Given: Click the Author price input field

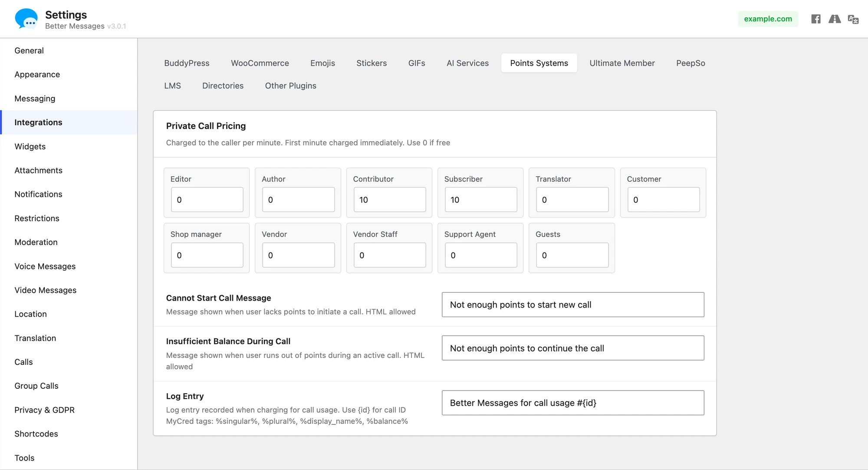Looking at the screenshot, I should click(299, 200).
